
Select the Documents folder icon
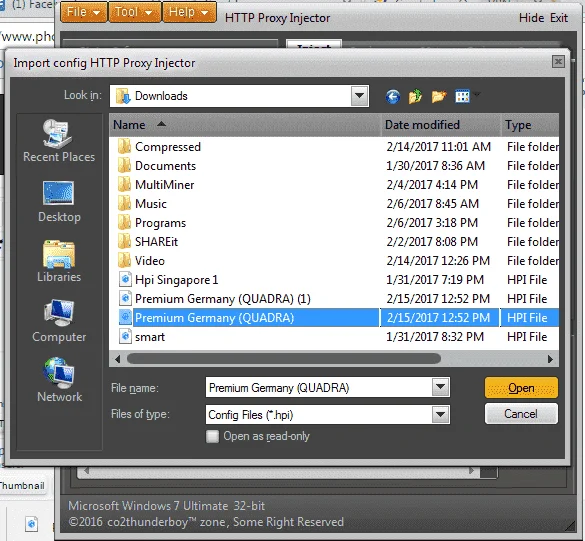[124, 166]
